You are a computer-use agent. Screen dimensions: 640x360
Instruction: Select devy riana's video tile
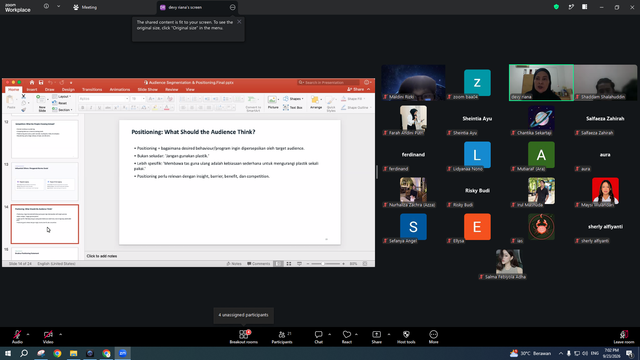[x=541, y=82]
